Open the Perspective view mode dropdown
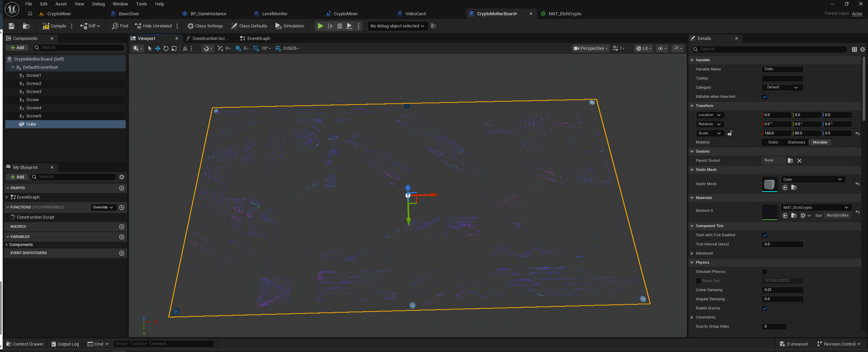The height and width of the screenshot is (352, 868). click(x=590, y=49)
